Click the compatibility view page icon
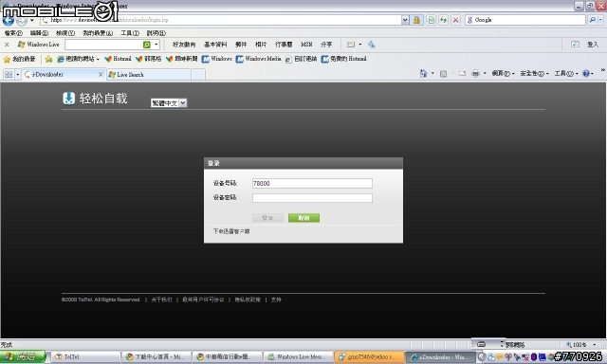Viewport: 607px width, 364px height. (431, 20)
